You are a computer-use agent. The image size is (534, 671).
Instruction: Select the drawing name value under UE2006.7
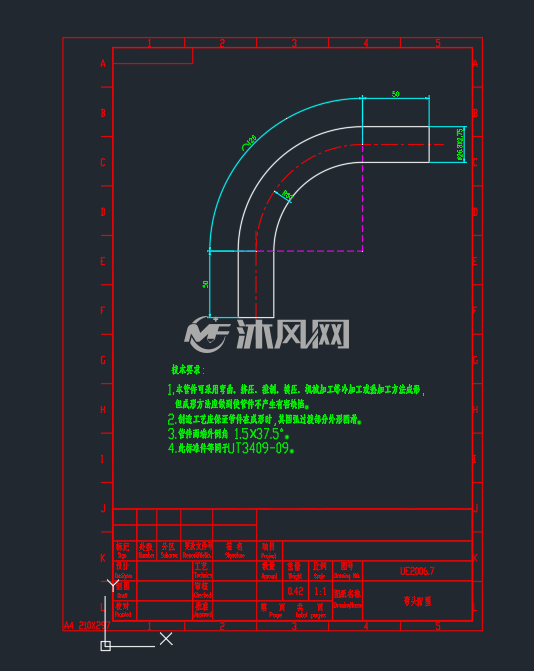[x=417, y=601]
